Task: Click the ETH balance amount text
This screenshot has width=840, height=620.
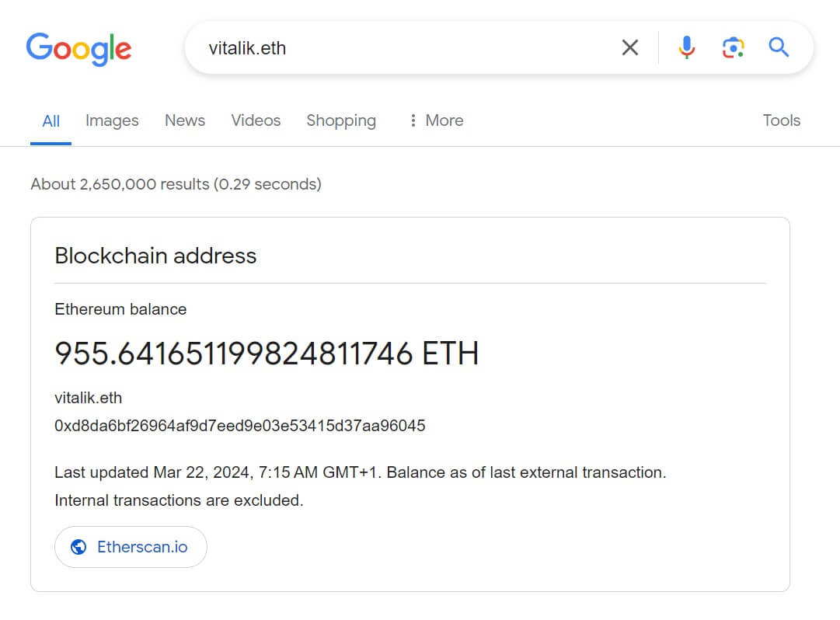Action: 266,354
